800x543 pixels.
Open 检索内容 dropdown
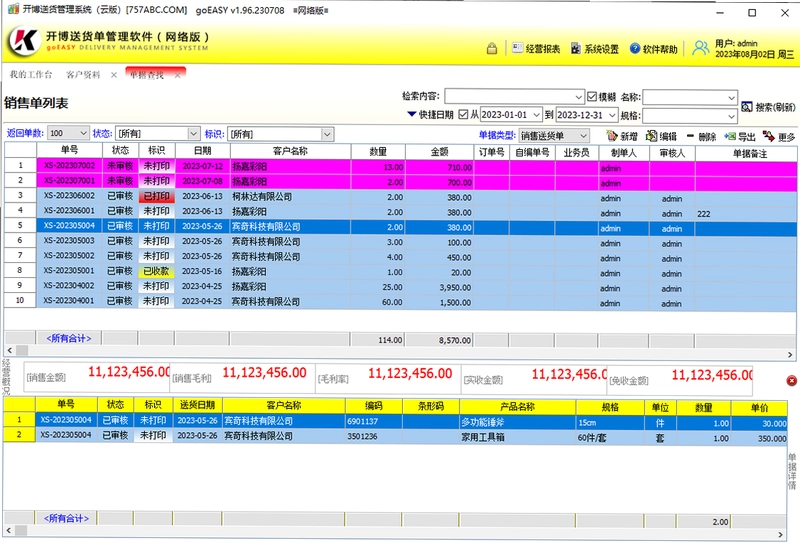pos(579,96)
